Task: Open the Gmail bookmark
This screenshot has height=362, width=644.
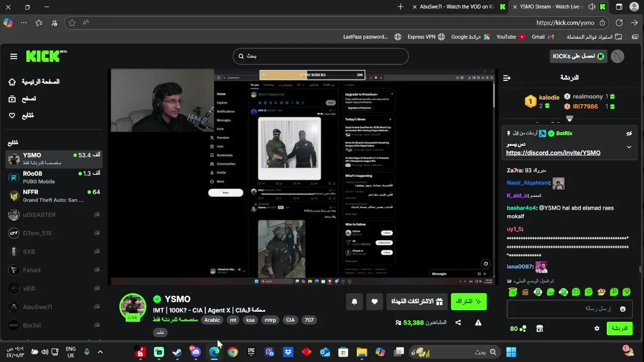Action: point(543,37)
